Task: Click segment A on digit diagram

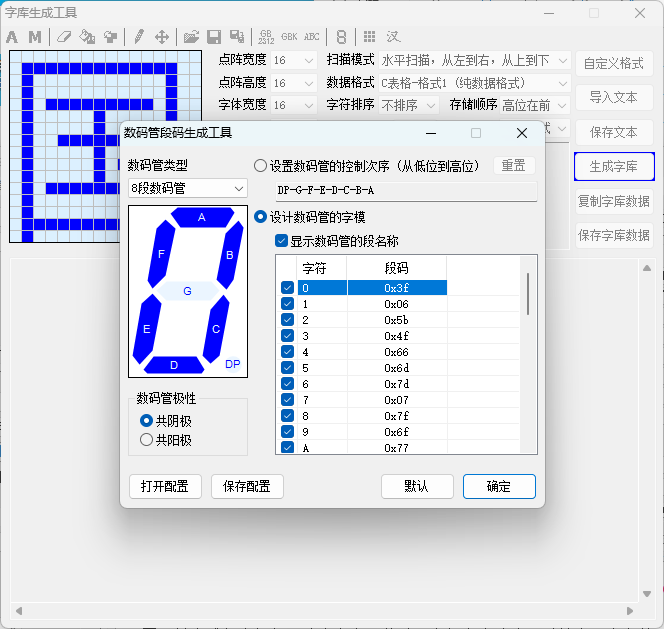Action: point(202,217)
